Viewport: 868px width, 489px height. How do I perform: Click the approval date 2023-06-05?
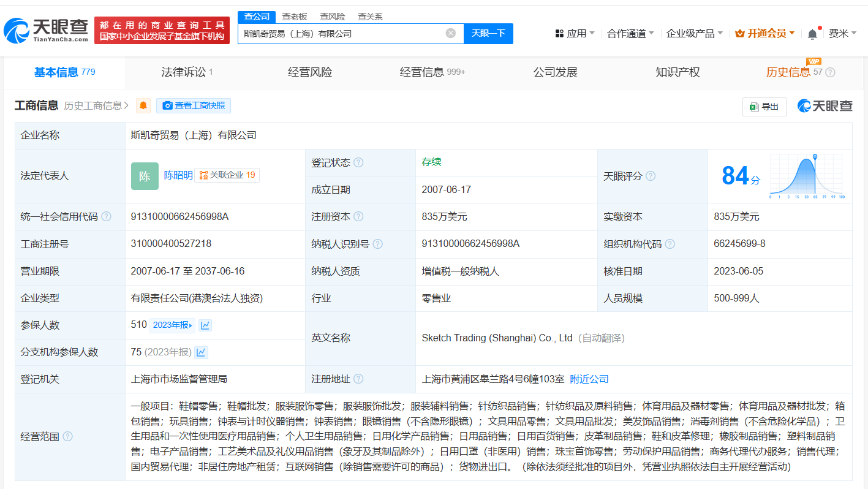739,271
